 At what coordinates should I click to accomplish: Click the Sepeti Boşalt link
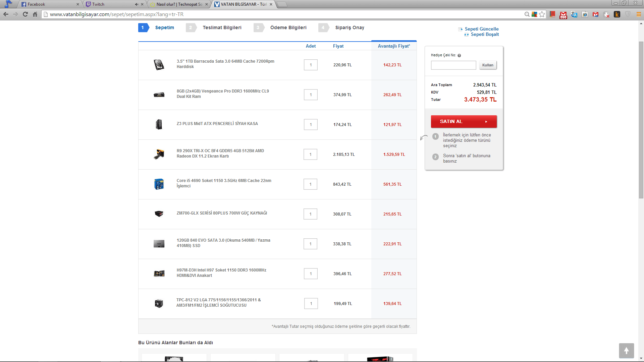coord(484,35)
